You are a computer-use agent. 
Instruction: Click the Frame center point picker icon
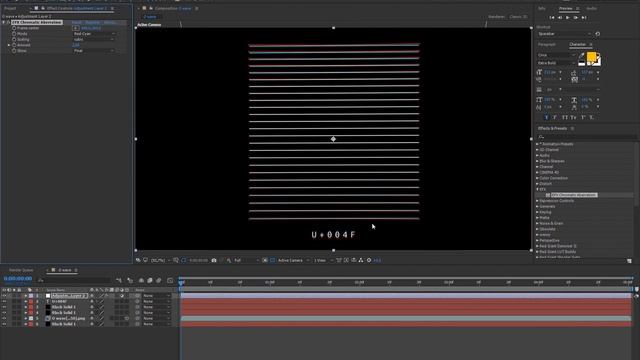(x=76, y=28)
